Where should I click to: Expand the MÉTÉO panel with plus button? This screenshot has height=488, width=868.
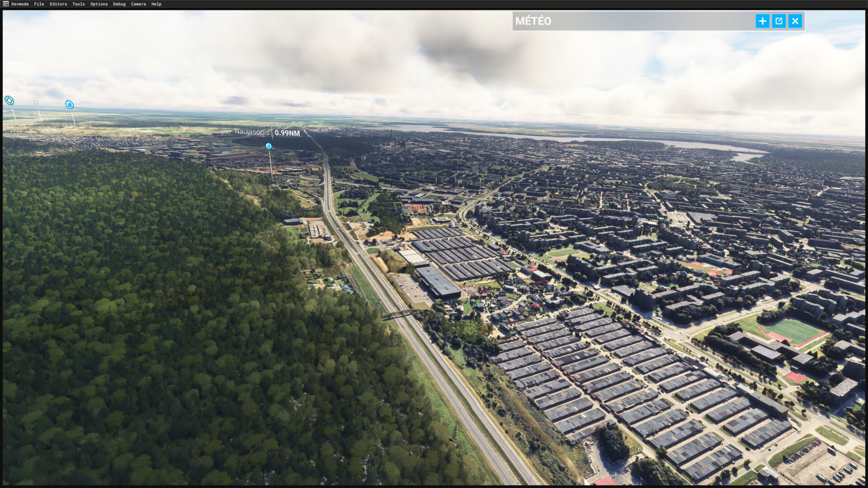point(762,21)
